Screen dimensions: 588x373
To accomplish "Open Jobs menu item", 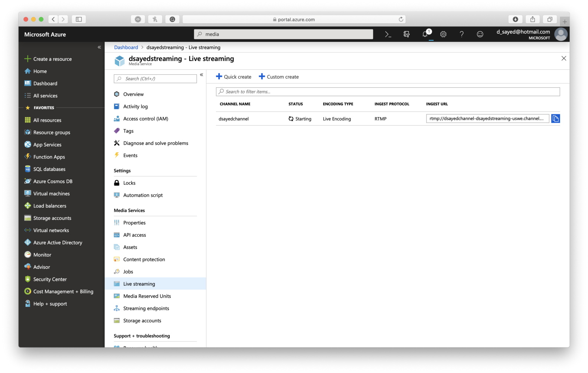I will [124, 272].
